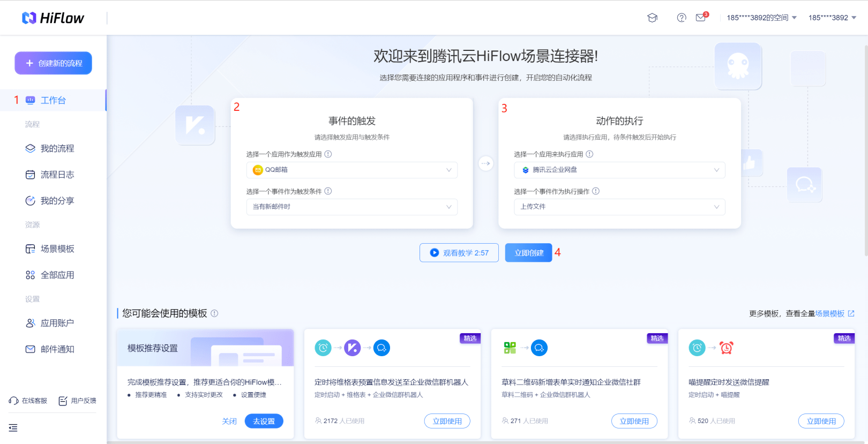Open the mail notifications icon
The width and height of the screenshot is (868, 444).
coord(701,18)
